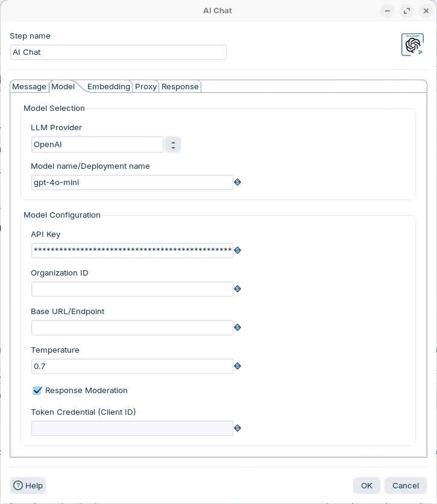
Task: Open the Embedding tab
Action: [108, 87]
